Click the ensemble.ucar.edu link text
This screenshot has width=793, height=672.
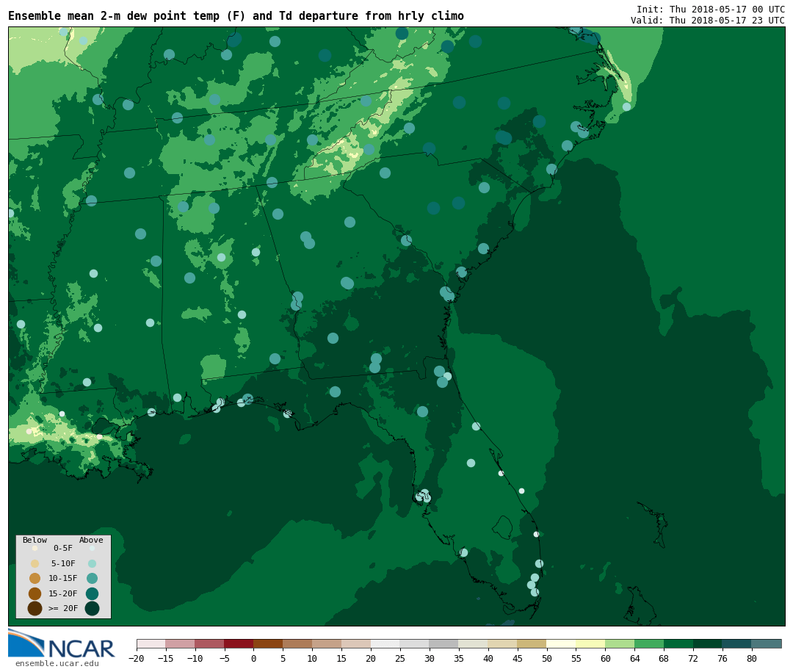click(57, 663)
